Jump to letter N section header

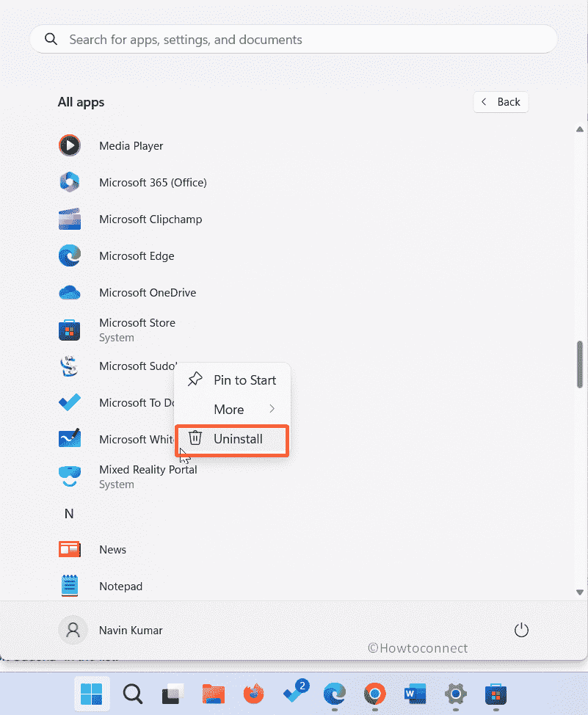pos(69,513)
